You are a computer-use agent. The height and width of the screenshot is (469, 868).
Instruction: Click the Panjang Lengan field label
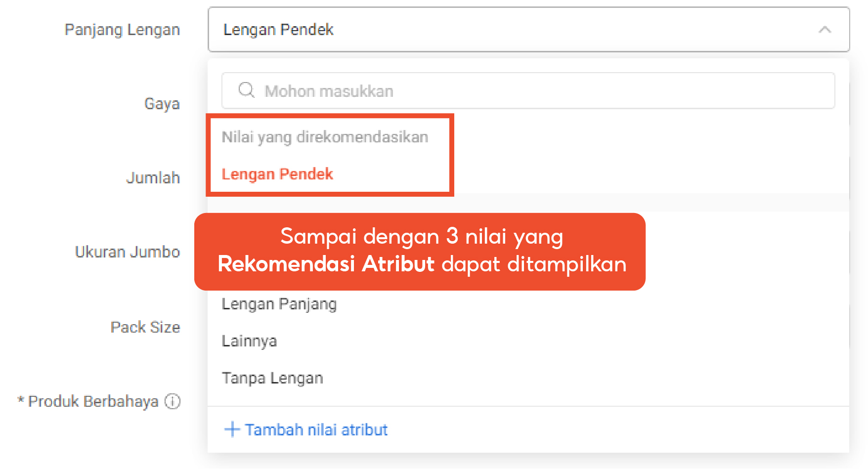(122, 30)
